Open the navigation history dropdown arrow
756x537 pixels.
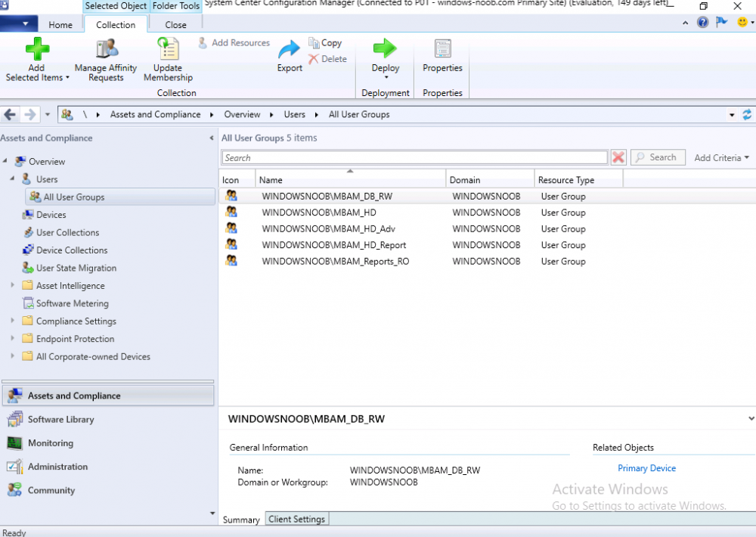pyautogui.click(x=47, y=115)
